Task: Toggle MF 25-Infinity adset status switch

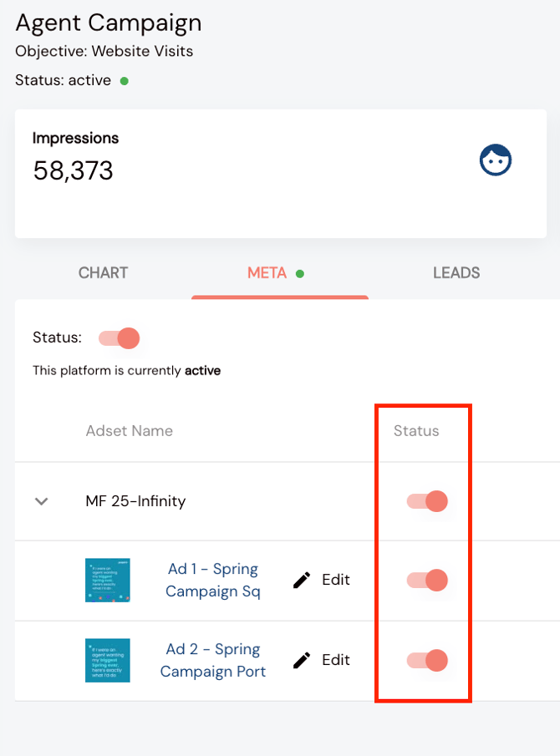Action: (x=427, y=501)
